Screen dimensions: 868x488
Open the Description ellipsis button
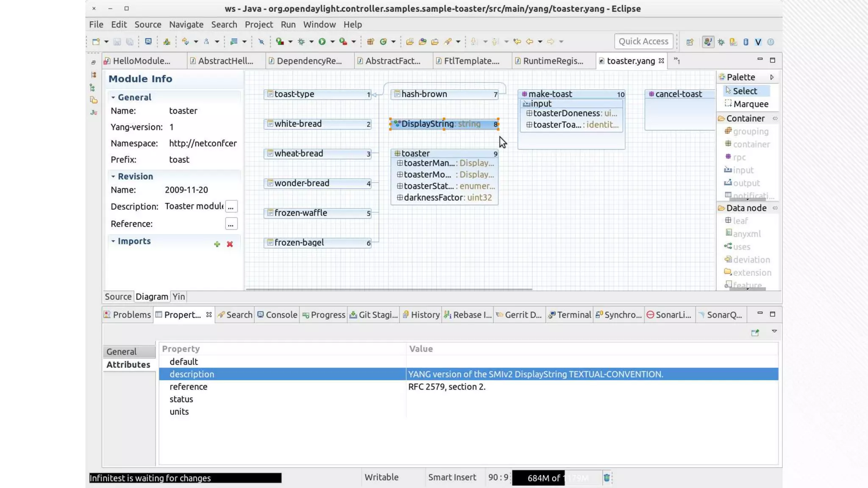[231, 207]
